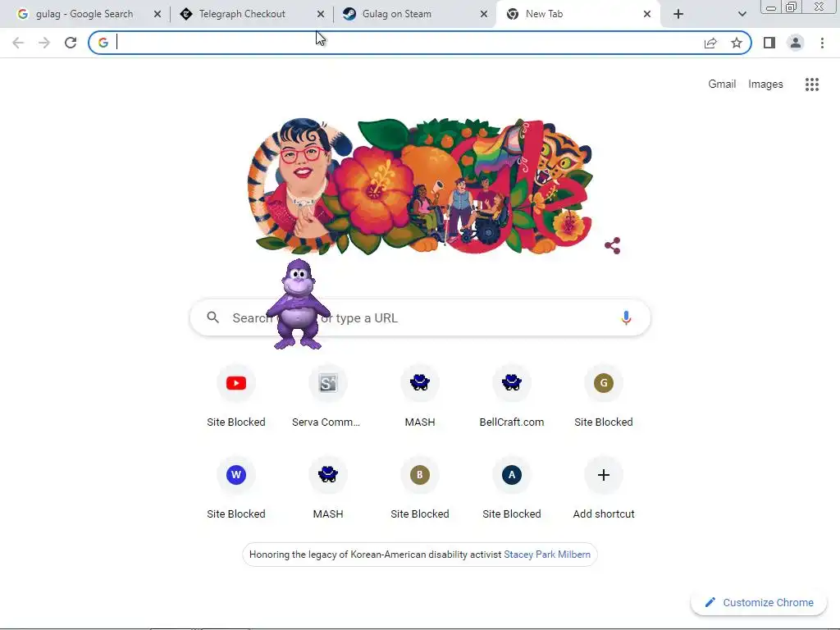
Task: Close the New Tab tab
Action: (647, 14)
